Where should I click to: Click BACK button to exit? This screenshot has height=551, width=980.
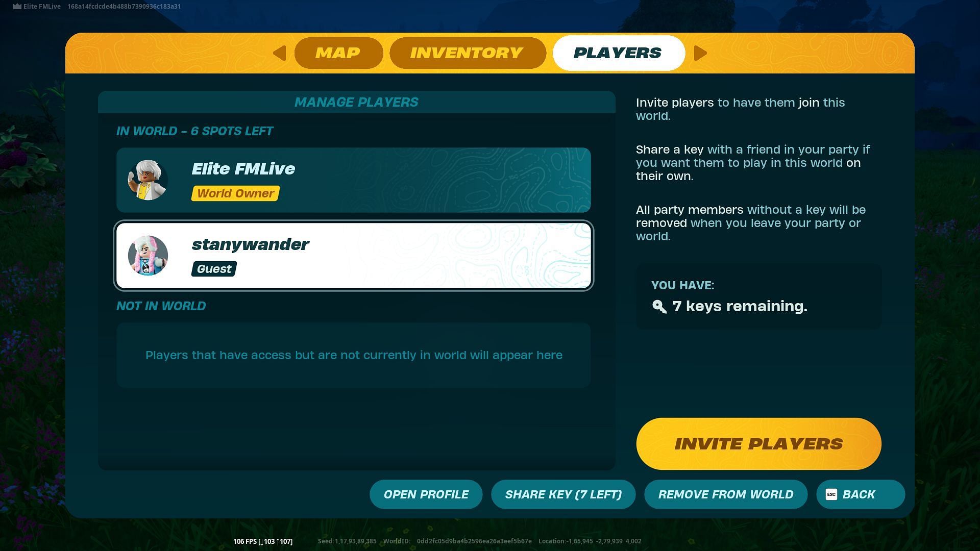(x=859, y=494)
